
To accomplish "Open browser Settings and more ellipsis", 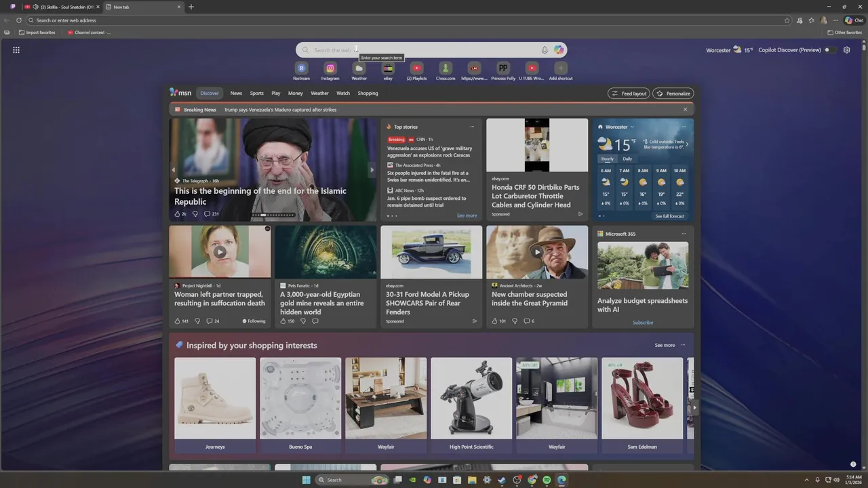I will (835, 20).
